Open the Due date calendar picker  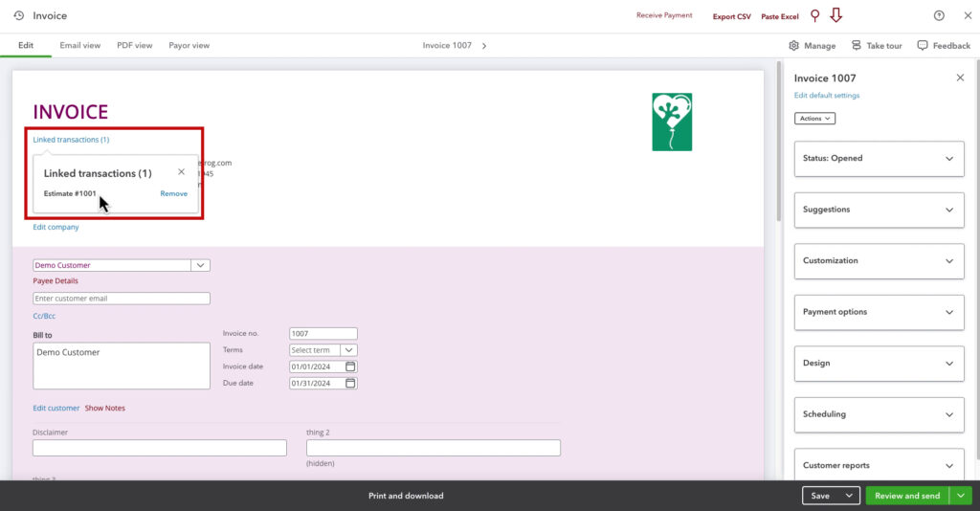point(350,383)
